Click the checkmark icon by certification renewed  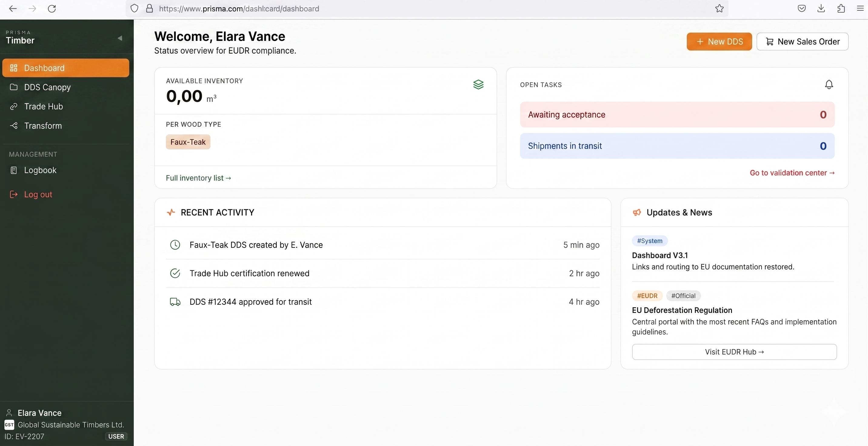(x=175, y=273)
